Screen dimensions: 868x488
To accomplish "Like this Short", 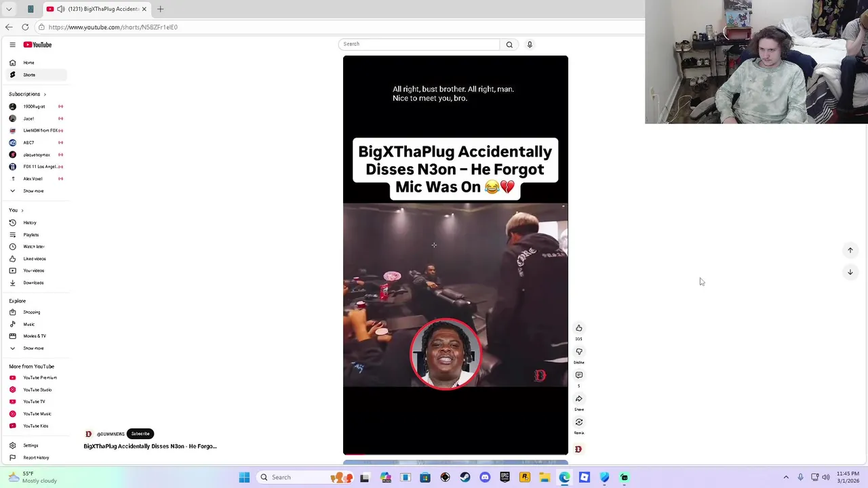I will (x=579, y=328).
